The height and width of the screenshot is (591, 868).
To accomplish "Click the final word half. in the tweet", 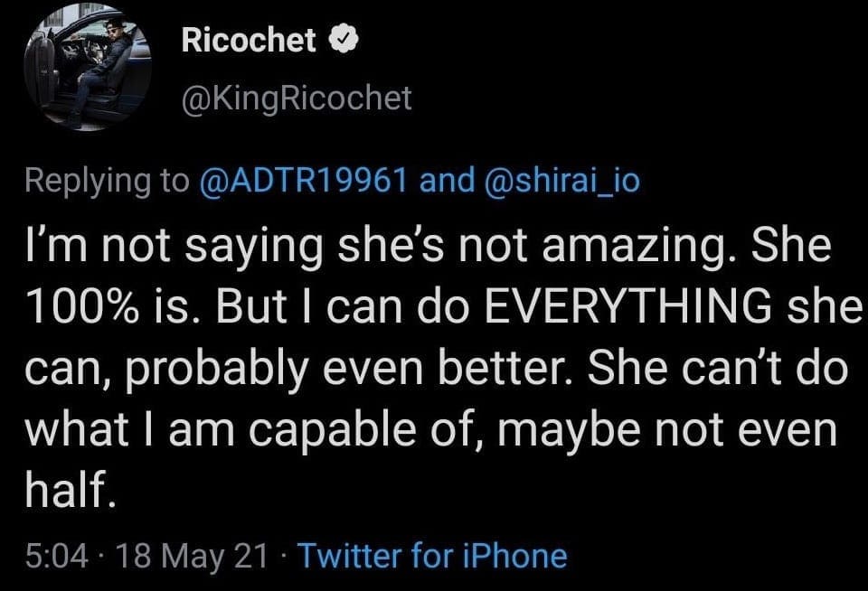I will pos(69,492).
